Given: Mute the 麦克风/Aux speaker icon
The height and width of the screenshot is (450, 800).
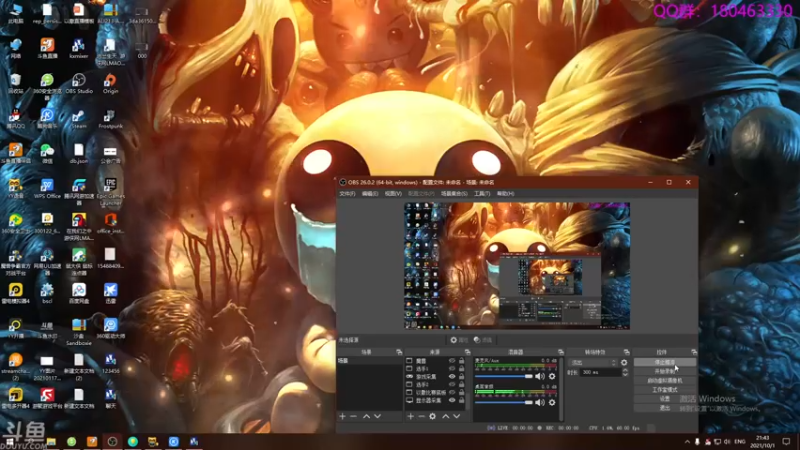Looking at the screenshot, I should tap(540, 377).
